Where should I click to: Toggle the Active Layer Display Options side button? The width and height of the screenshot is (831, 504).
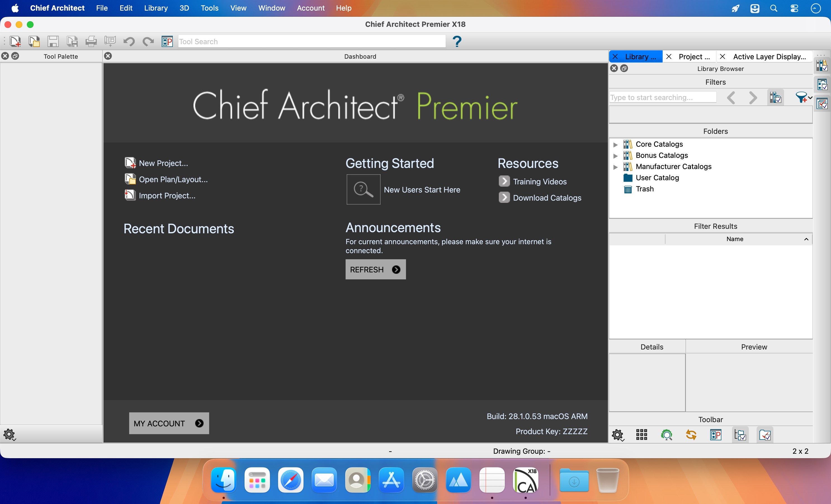coord(822,103)
